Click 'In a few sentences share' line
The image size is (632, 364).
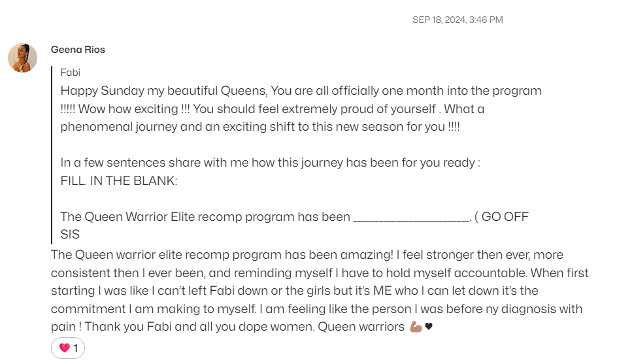tap(270, 163)
